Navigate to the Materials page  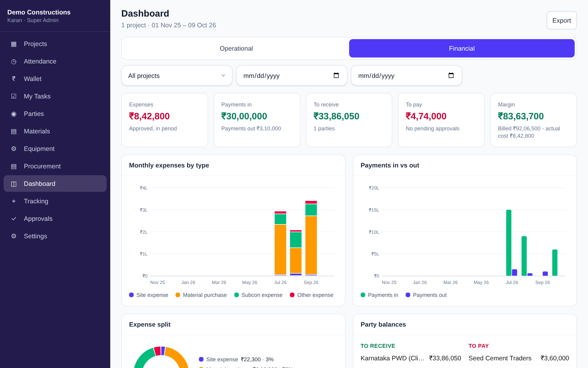(55, 131)
